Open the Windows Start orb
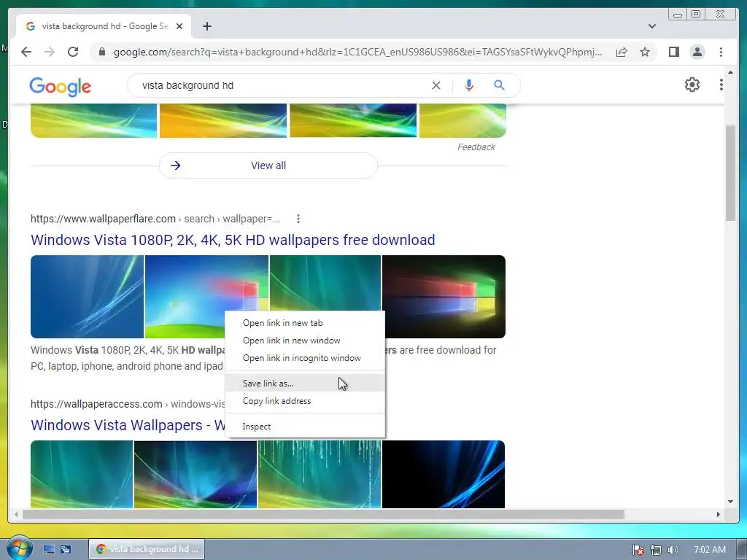The image size is (747, 560). click(19, 548)
